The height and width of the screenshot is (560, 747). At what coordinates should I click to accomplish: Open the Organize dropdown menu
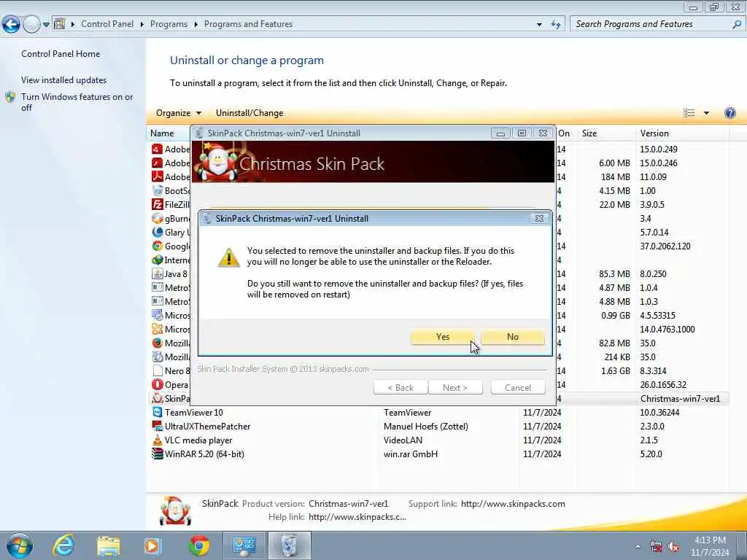click(179, 113)
